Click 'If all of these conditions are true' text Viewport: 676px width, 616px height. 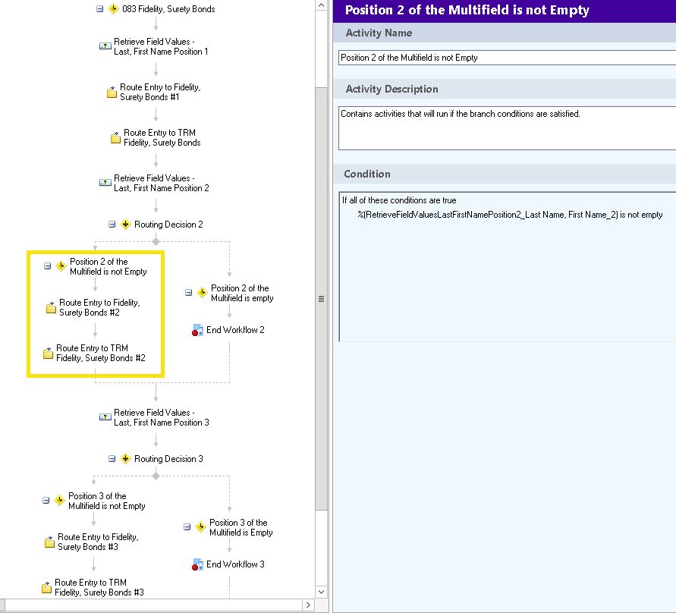pyautogui.click(x=399, y=200)
